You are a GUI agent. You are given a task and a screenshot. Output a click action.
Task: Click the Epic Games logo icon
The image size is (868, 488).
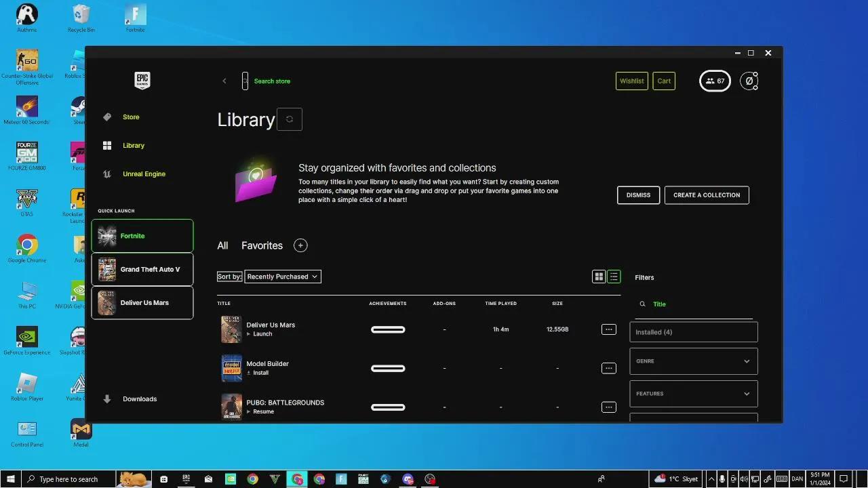coord(142,81)
